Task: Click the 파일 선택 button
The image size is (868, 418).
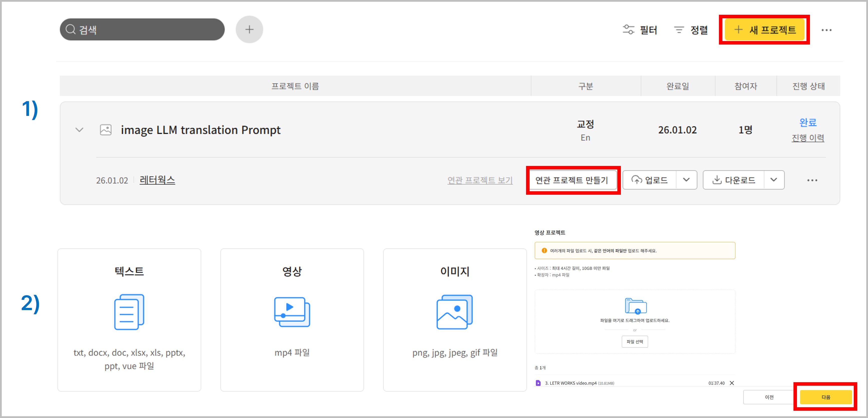Action: (634, 341)
